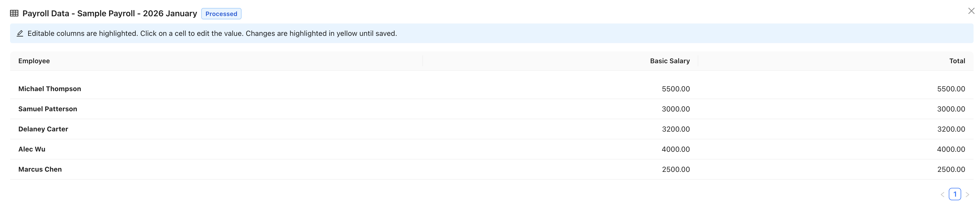Click the Basic Salary column header
Viewport: 980px width, 224px height.
point(670,61)
